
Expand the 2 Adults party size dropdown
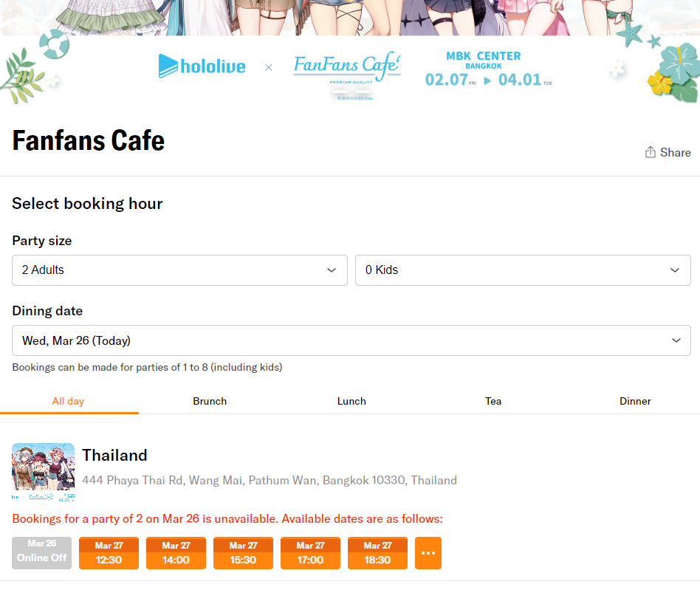tap(179, 270)
